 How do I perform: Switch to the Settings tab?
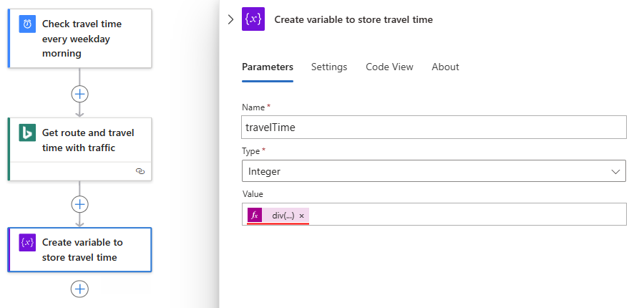pyautogui.click(x=329, y=67)
